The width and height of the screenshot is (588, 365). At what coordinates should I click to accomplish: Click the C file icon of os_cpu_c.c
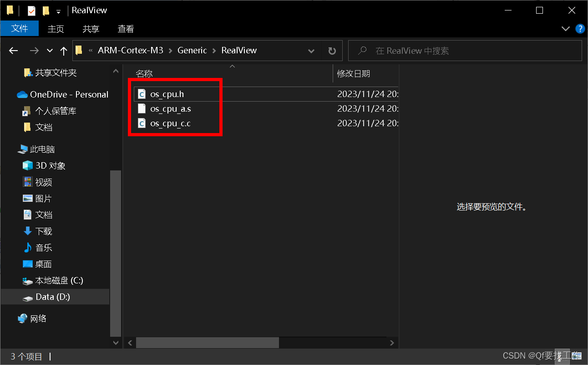142,123
